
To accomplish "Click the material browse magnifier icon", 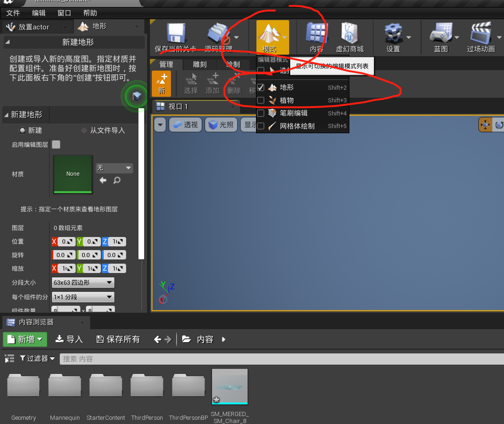I will tap(117, 180).
